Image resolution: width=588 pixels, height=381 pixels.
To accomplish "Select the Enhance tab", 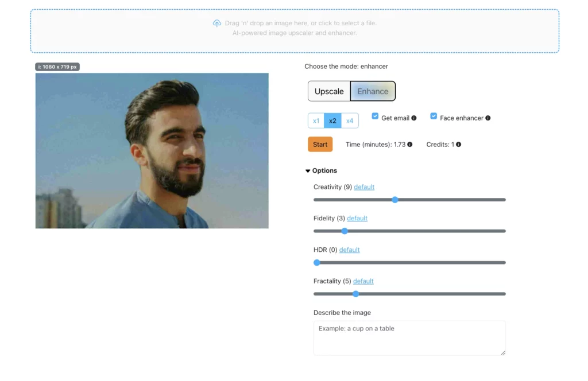I will pos(373,91).
